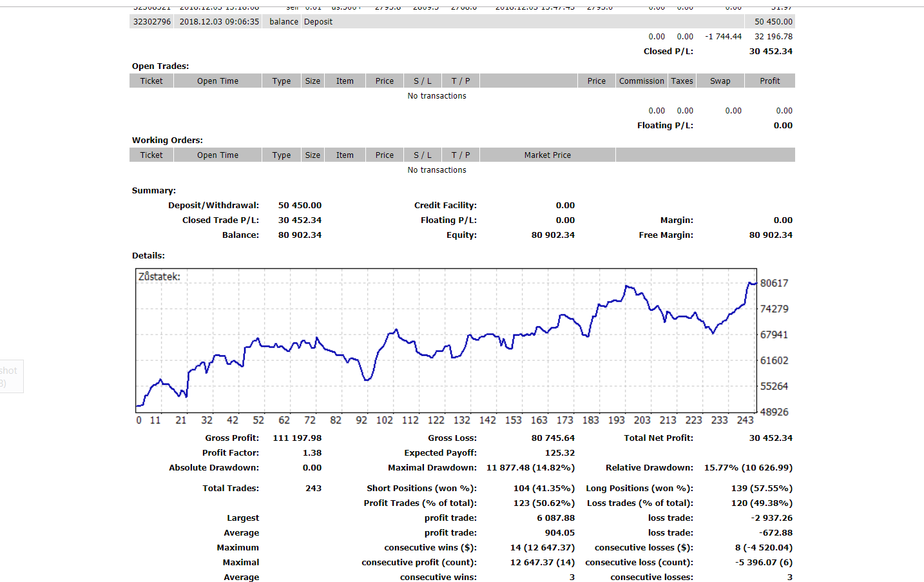Click the 'Deposit' cell
924x582 pixels.
tap(318, 21)
